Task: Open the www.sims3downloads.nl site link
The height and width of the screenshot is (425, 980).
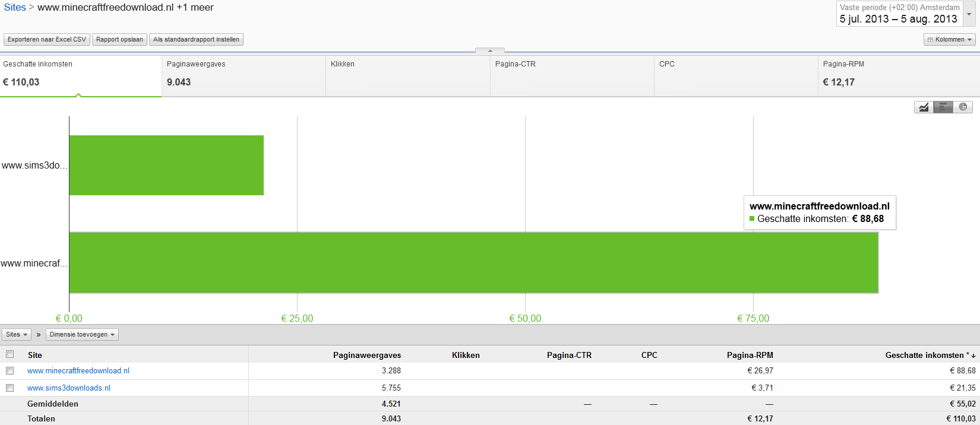Action: coord(69,388)
